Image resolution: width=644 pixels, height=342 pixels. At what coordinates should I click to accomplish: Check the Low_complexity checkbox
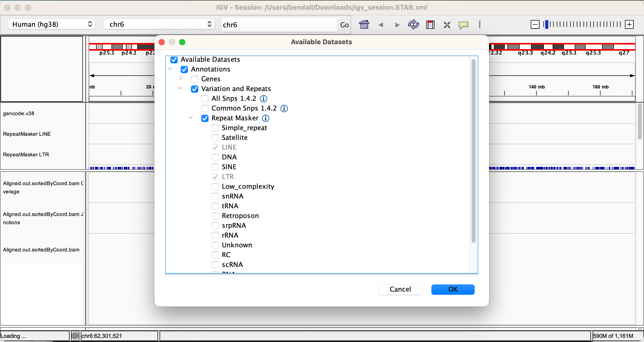click(x=215, y=187)
